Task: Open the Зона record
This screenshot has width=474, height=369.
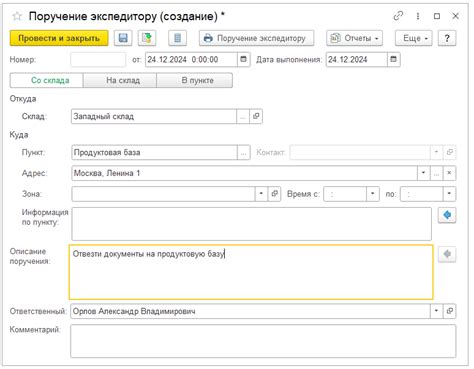Action: click(x=274, y=194)
